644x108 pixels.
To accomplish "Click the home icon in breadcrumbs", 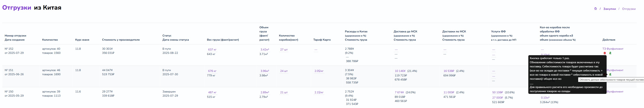I will tap(595, 9).
